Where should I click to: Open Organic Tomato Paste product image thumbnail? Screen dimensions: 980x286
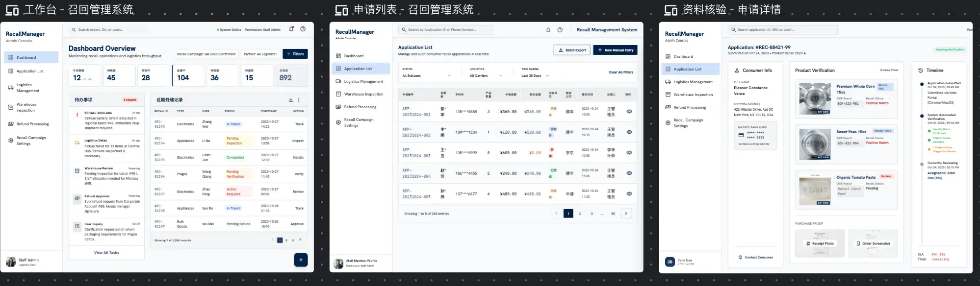click(x=815, y=190)
